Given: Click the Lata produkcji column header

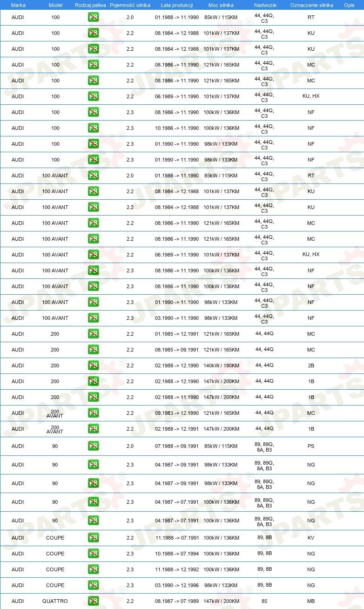Looking at the screenshot, I should click(x=177, y=5).
